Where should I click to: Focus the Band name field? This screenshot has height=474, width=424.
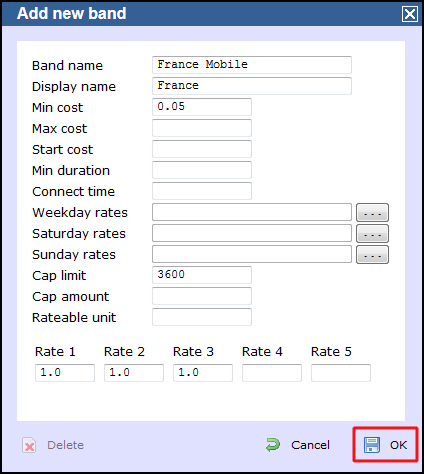(x=252, y=65)
